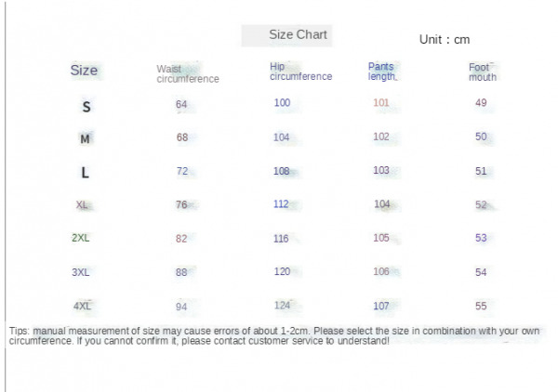Click the Tips manual measurement note
558x392 pixels.
[274, 336]
